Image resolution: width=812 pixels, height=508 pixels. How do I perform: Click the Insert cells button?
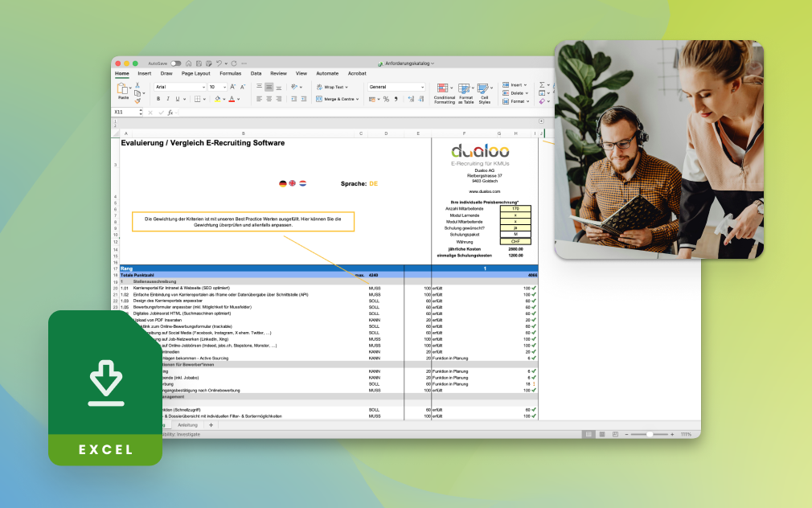[515, 85]
